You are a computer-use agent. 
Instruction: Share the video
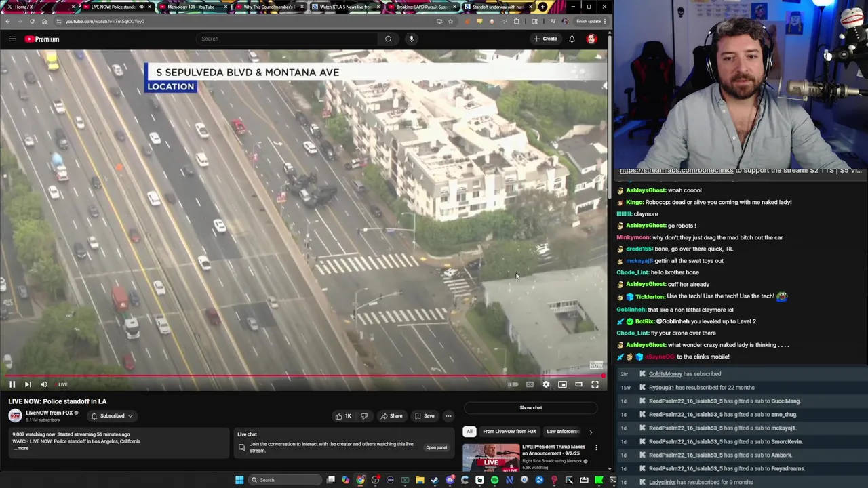click(391, 416)
